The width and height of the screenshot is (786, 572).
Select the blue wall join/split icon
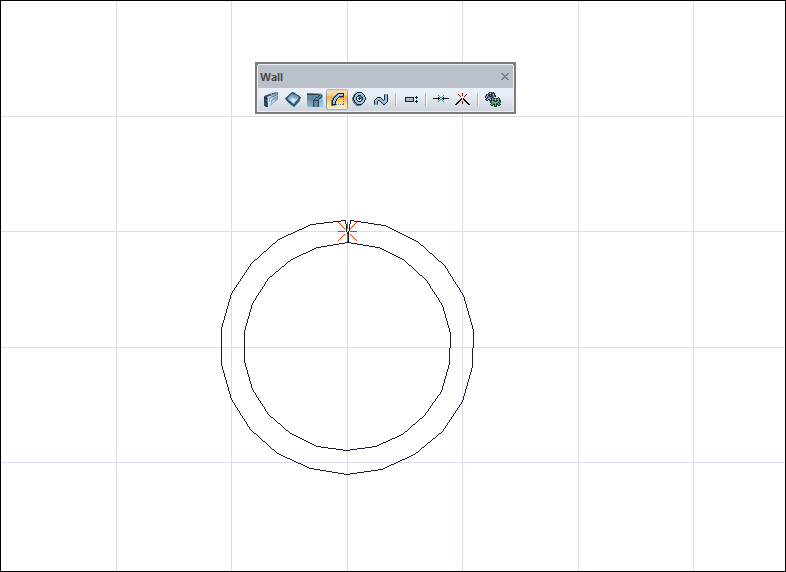pyautogui.click(x=440, y=100)
